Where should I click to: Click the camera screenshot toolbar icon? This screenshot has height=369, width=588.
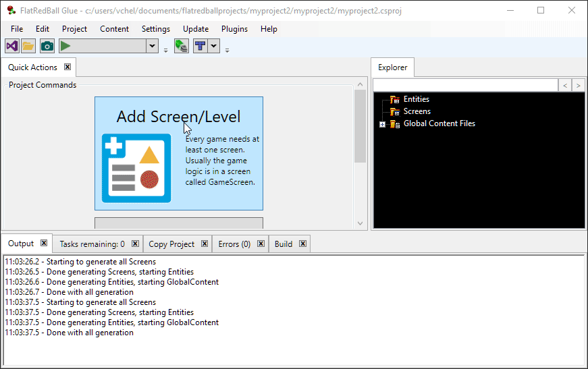tap(47, 46)
